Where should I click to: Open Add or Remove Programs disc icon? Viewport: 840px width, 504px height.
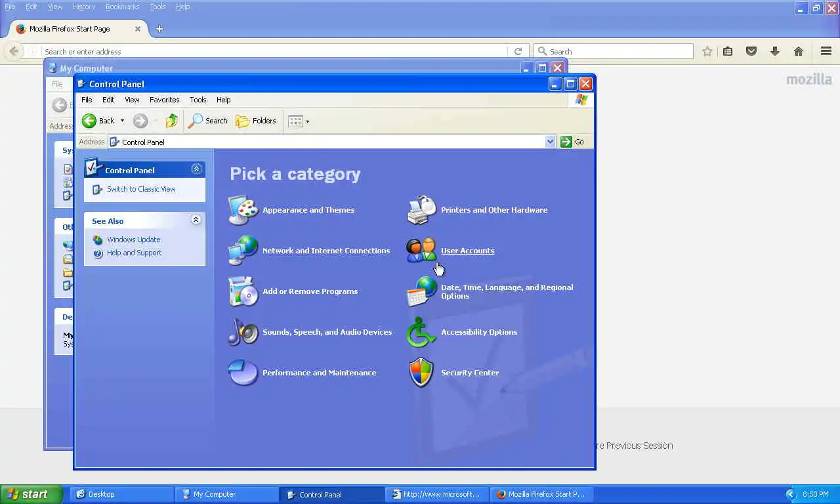point(243,291)
